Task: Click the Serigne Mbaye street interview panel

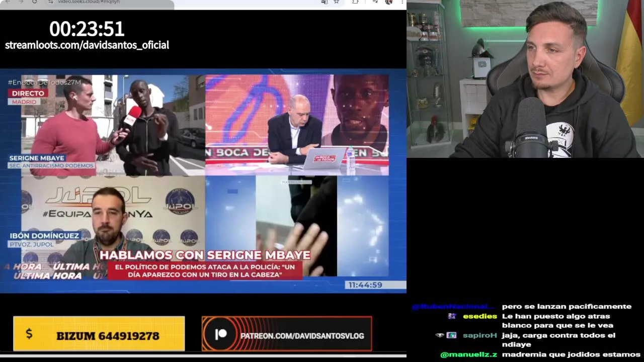Action: click(113, 125)
